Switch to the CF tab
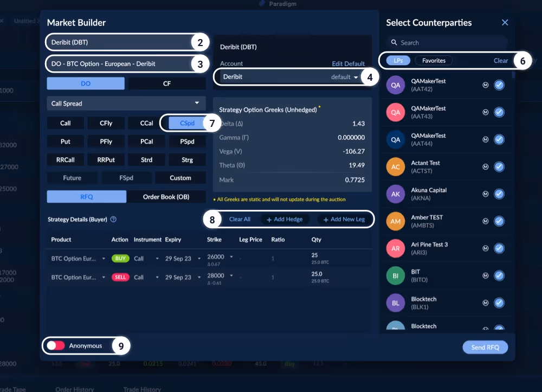542x392 pixels. tap(167, 83)
